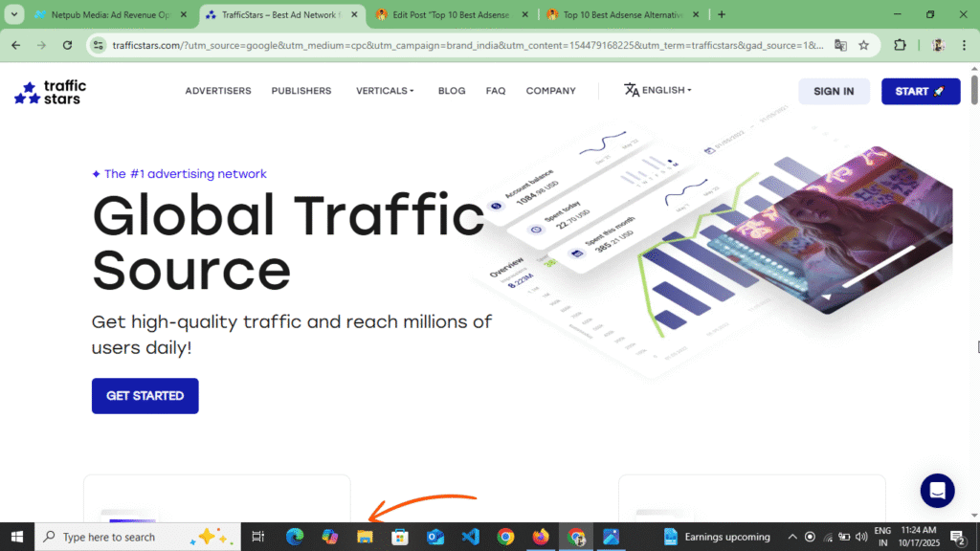Image resolution: width=980 pixels, height=551 pixels.
Task: Open Chrome's three-dot menu
Action: pyautogui.click(x=964, y=44)
